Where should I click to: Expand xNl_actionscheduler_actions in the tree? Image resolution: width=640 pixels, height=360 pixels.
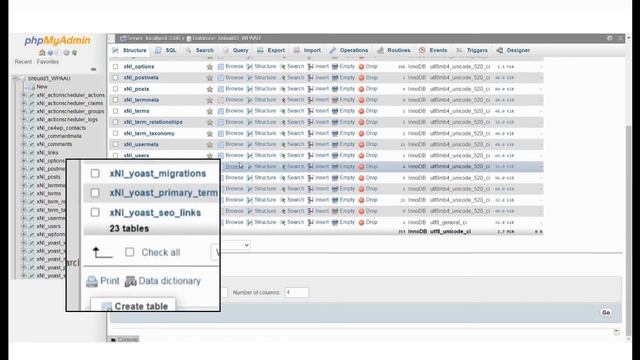click(x=24, y=95)
